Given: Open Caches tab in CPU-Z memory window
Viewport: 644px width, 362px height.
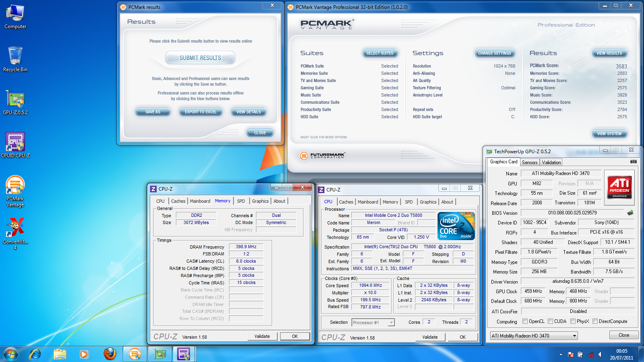Looking at the screenshot, I should tap(178, 201).
